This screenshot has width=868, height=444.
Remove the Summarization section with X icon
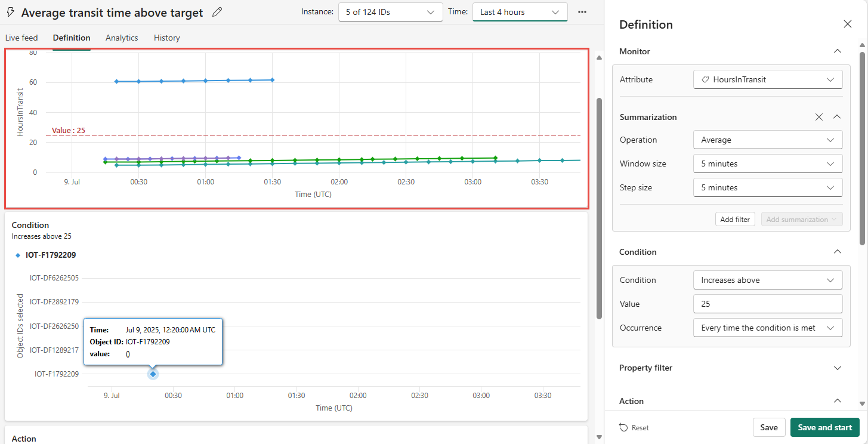pyautogui.click(x=819, y=117)
